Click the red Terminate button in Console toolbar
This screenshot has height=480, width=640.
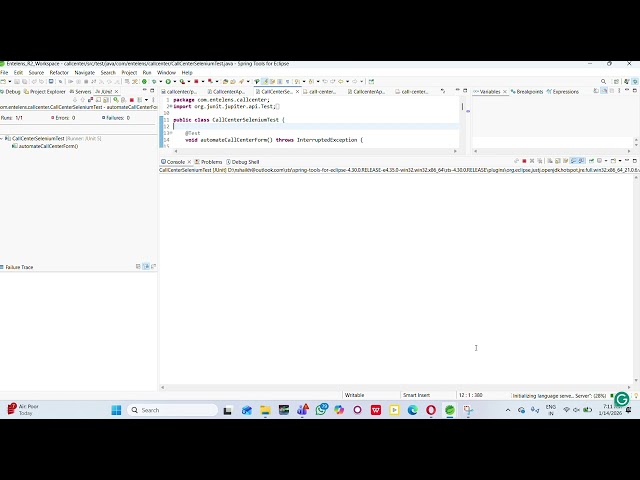pyautogui.click(x=525, y=161)
